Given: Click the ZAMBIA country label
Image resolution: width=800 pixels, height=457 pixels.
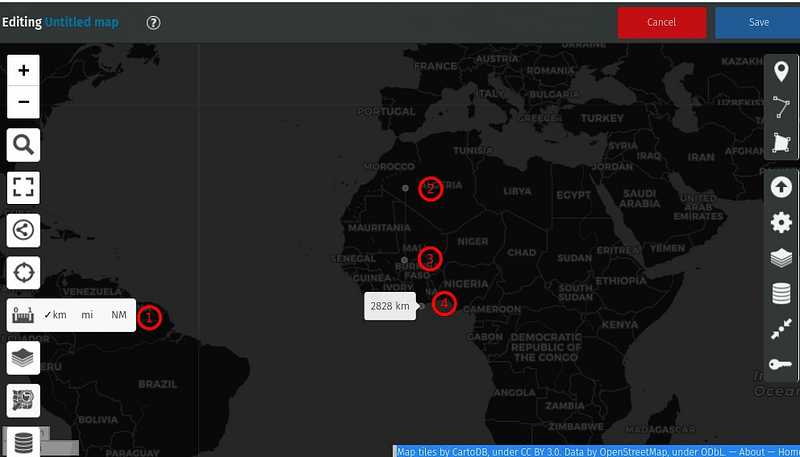Looking at the screenshot, I should click(564, 407).
